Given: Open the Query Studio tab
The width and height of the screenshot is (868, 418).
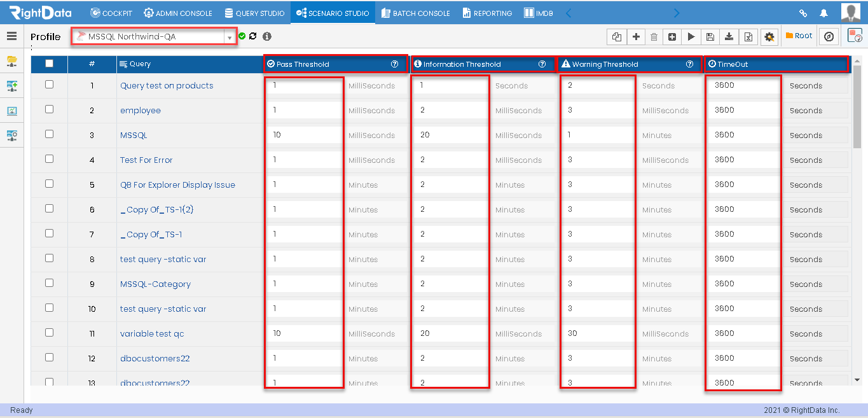Looking at the screenshot, I should tap(254, 13).
